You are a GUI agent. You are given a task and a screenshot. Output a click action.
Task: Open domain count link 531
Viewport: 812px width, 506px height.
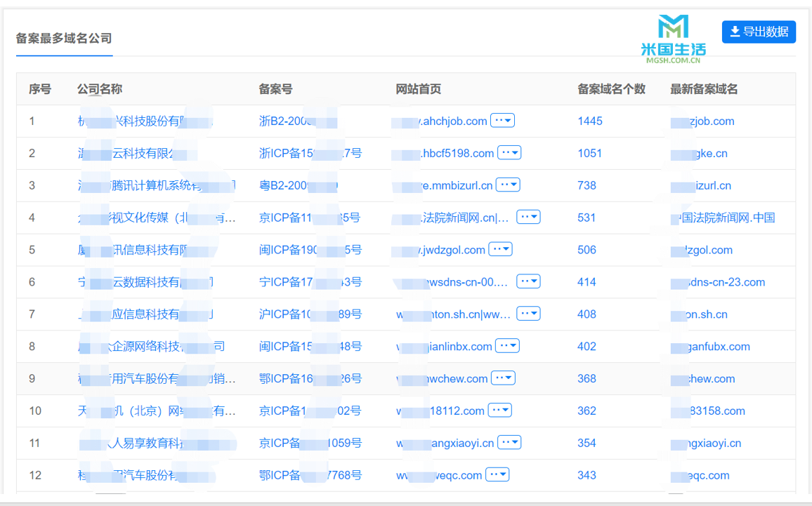click(x=587, y=218)
